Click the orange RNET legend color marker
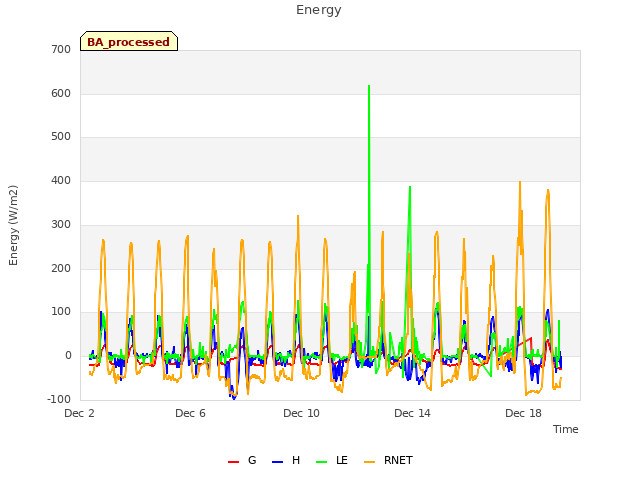640x480 pixels. (369, 462)
